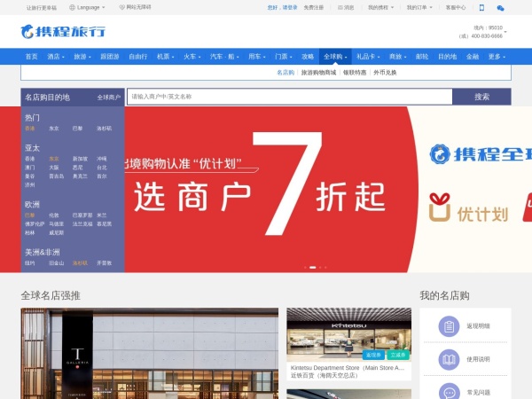Open the T Galleria store thumbnail
Viewport: 532px width, 399px height.
150,354
